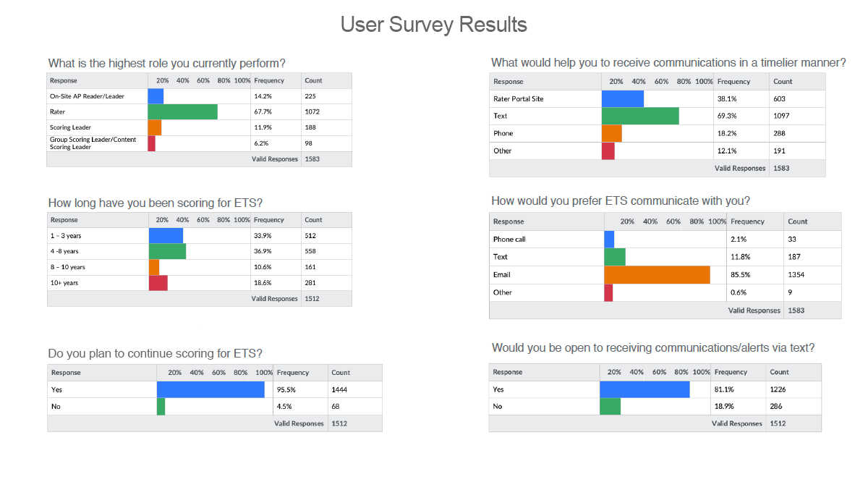Screen dimensions: 868x503
Task: Click the 1444 count beside 95.5%
Action: pyautogui.click(x=339, y=389)
